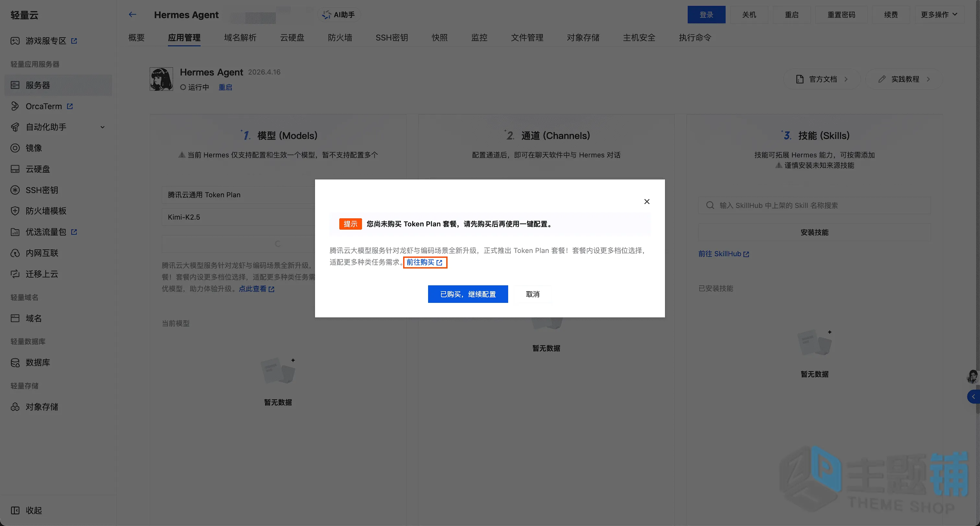Click the 云硬盘 disk icon in sidebar

pos(15,169)
